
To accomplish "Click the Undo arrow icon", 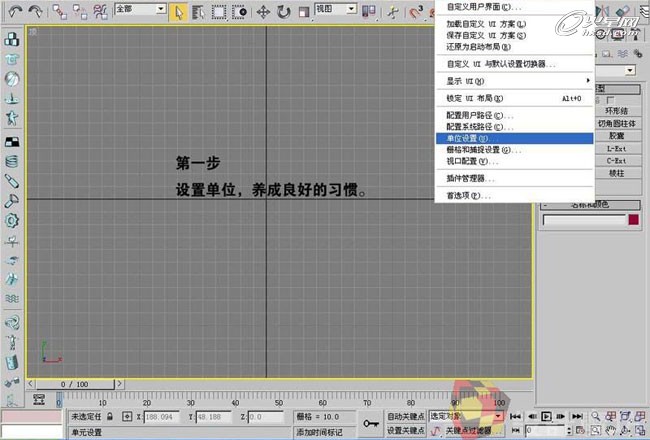I will [x=12, y=12].
